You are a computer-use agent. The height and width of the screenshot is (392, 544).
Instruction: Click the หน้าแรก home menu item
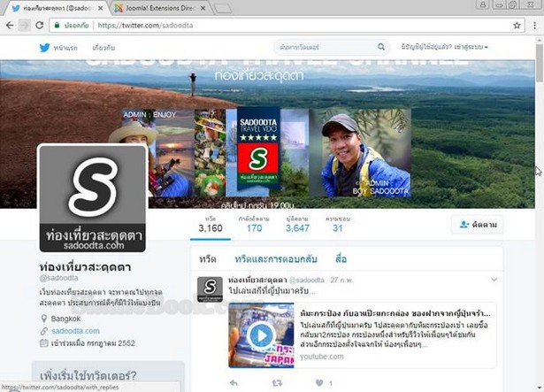pos(65,48)
